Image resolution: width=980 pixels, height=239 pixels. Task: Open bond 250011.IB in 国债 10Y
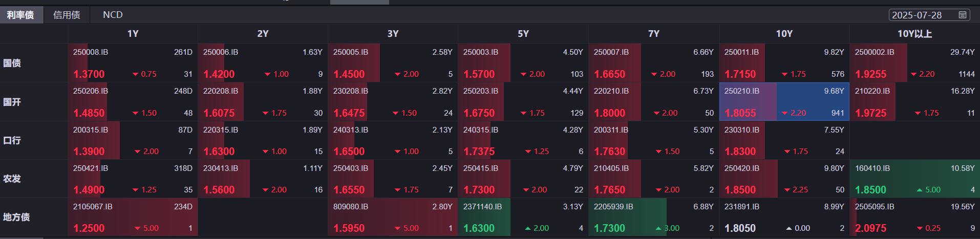[741, 52]
